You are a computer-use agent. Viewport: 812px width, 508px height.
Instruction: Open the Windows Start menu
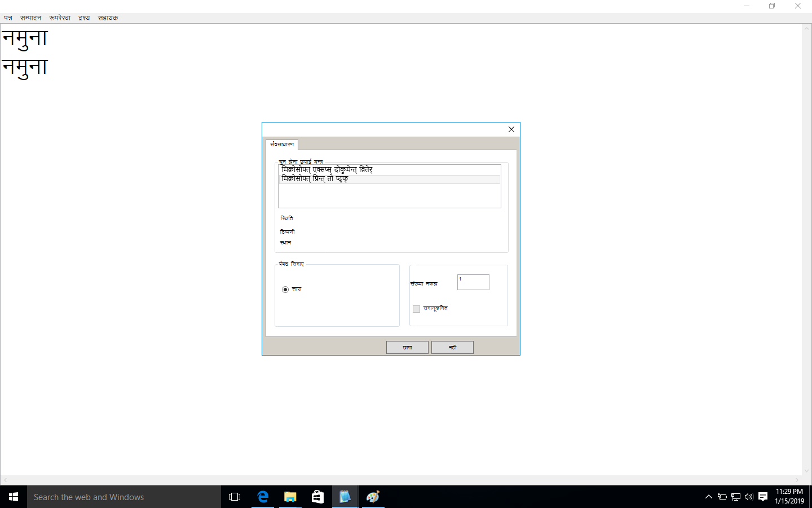14,497
